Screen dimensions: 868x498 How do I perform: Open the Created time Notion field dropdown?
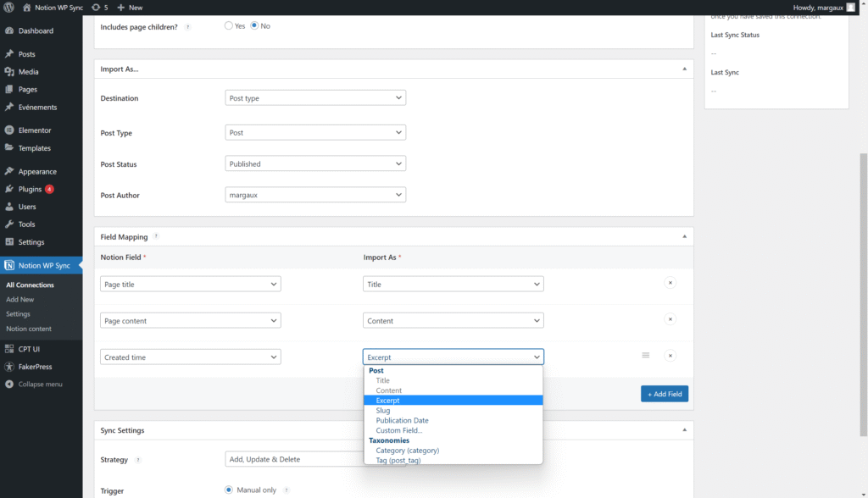(x=191, y=357)
